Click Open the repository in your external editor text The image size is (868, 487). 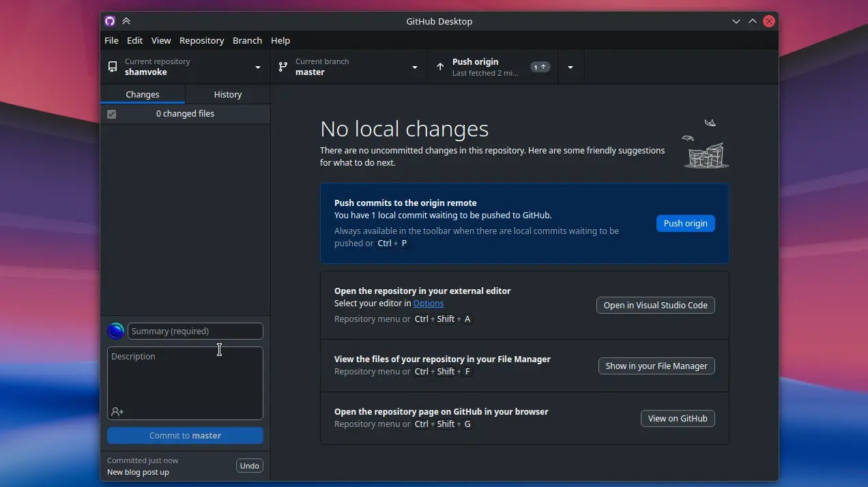click(x=422, y=291)
